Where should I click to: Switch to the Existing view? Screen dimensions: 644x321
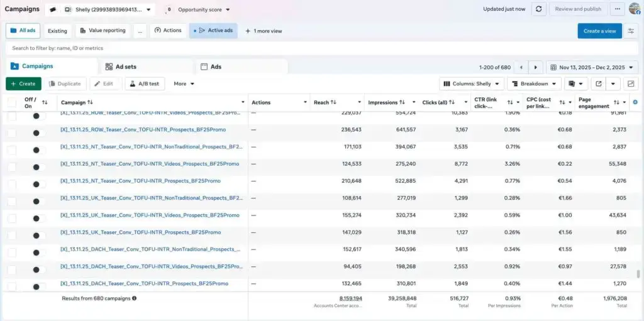pos(57,31)
